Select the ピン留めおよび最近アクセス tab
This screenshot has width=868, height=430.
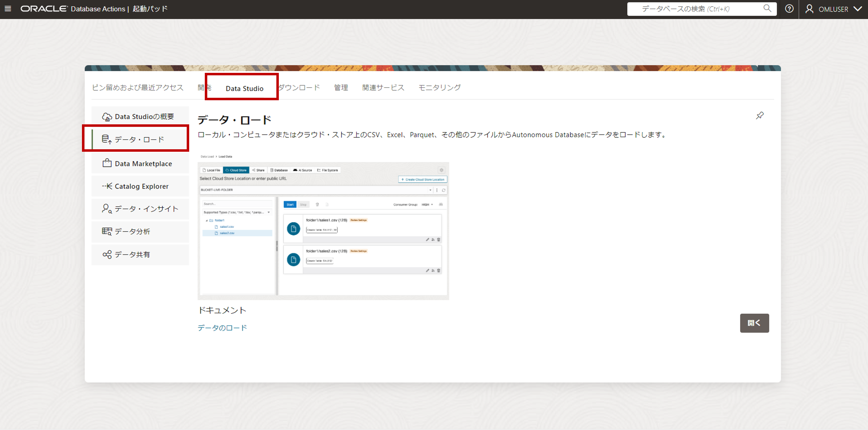[137, 88]
